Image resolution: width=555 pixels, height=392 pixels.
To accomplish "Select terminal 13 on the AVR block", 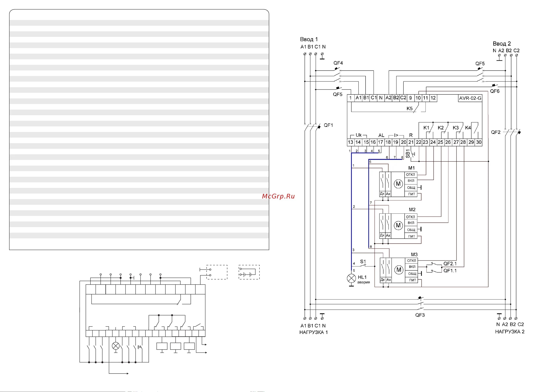I will click(x=351, y=142).
